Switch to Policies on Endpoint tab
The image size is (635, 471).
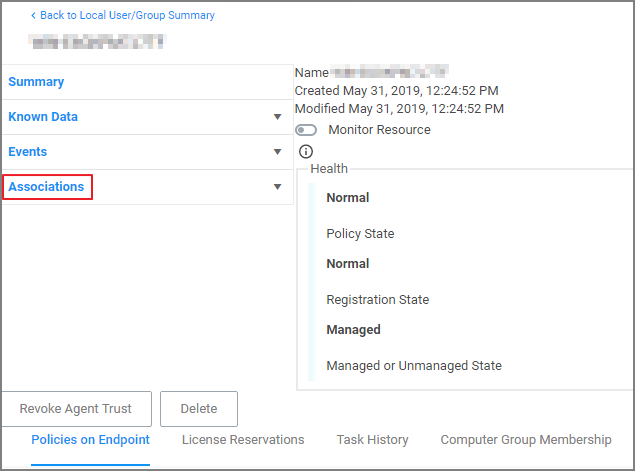point(90,440)
